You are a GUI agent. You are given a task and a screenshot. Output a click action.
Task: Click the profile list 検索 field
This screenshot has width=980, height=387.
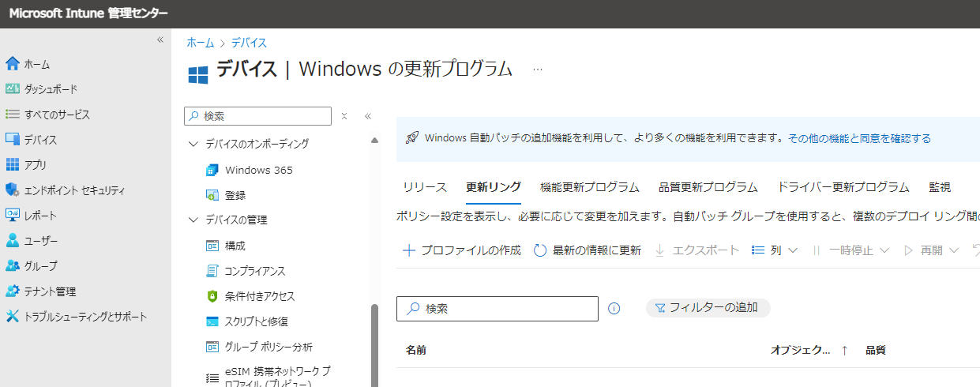[x=498, y=309]
